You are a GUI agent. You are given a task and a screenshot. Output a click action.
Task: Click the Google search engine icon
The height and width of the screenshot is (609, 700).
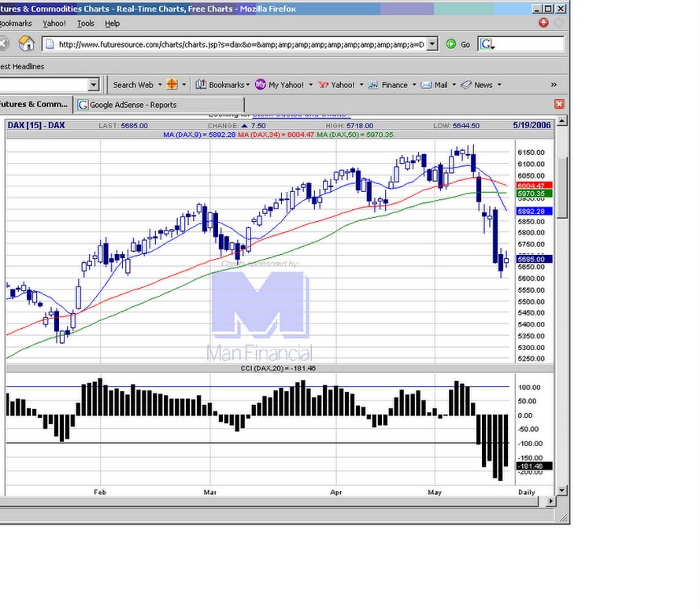[486, 44]
